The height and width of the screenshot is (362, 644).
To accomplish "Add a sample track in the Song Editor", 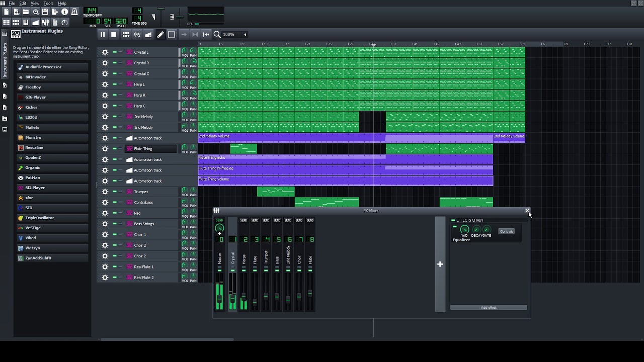I will pos(137,35).
